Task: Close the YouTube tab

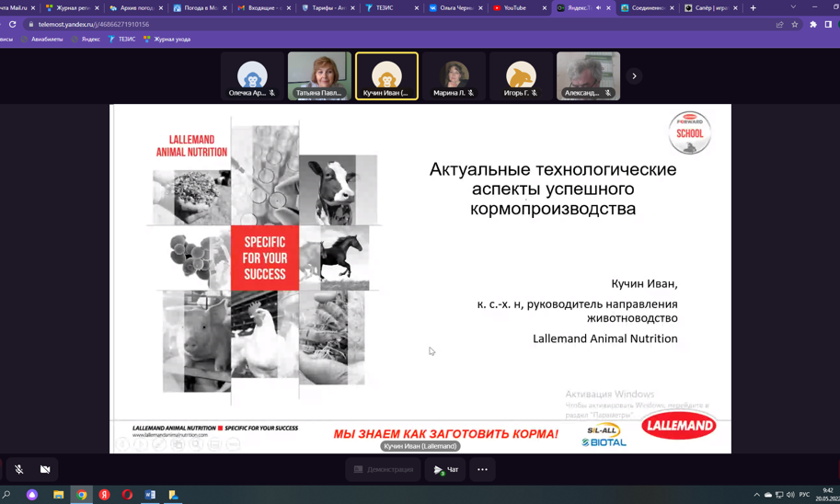Action: [545, 7]
